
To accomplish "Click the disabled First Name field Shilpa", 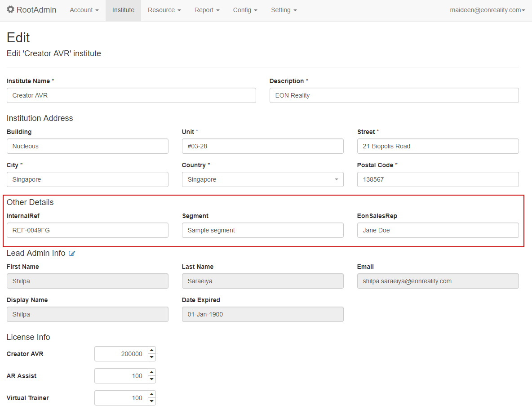I will point(88,281).
